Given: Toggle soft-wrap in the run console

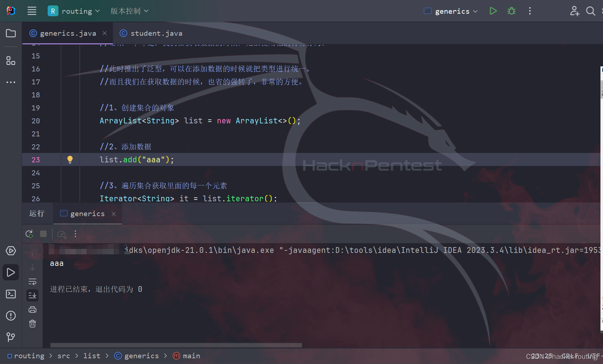Looking at the screenshot, I should tap(32, 281).
